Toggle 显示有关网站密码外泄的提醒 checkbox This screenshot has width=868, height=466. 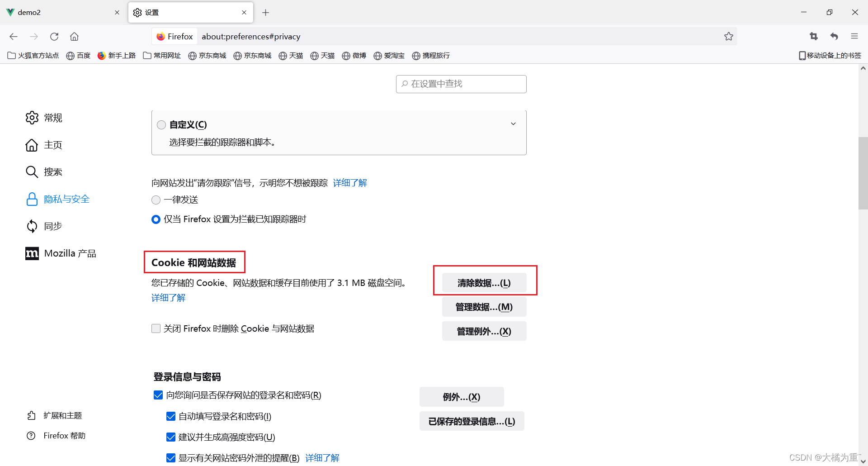(171, 458)
